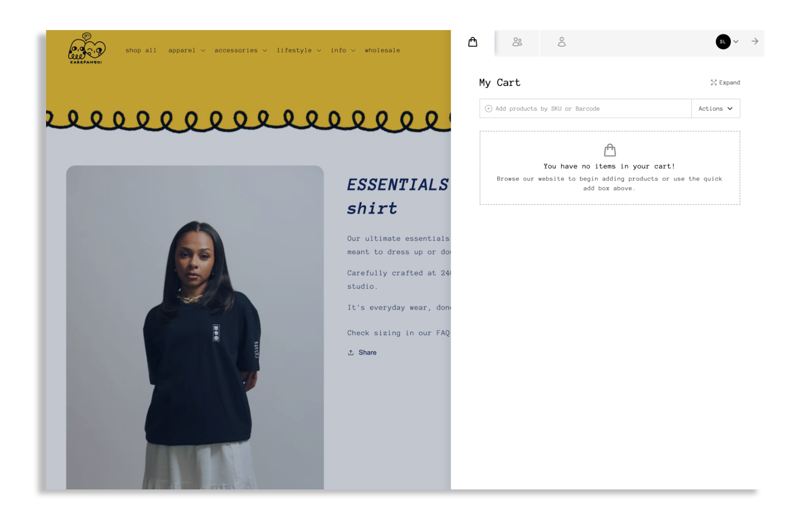Click the Check sizing in our FAQ link
This screenshot has height=532, width=810.
point(398,333)
